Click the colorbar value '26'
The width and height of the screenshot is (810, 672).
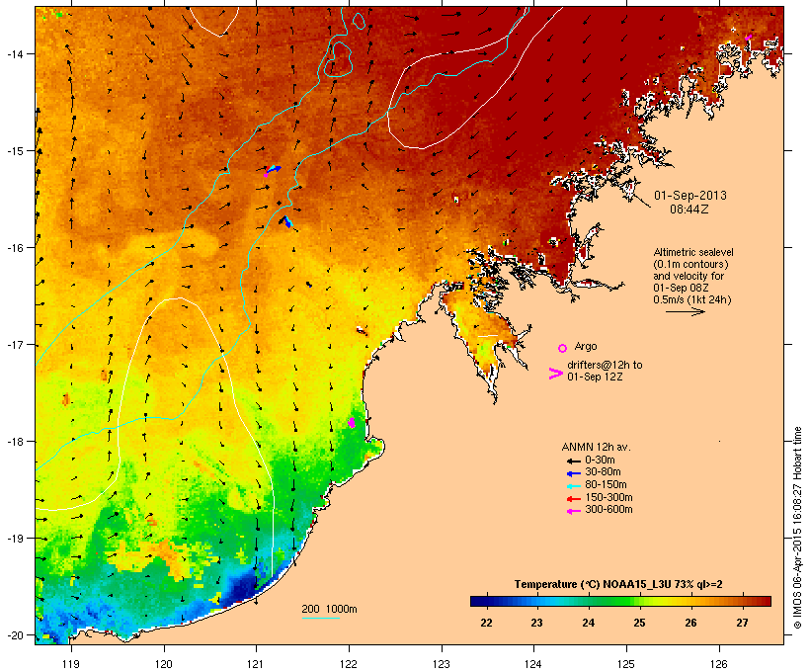click(x=690, y=623)
